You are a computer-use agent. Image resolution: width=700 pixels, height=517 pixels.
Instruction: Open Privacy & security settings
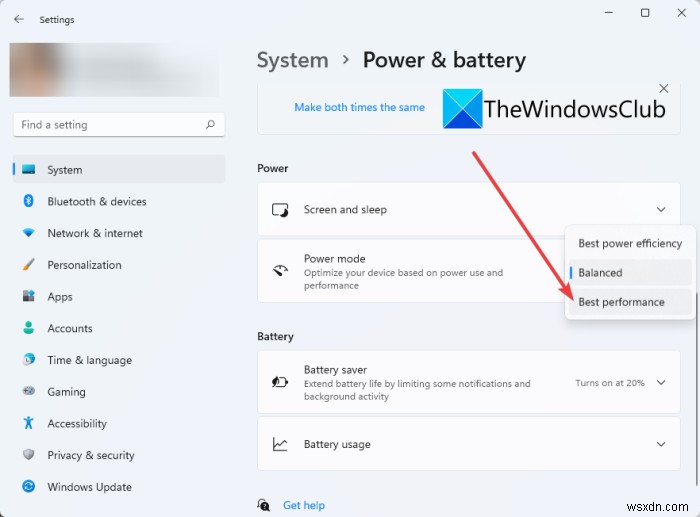click(x=119, y=455)
